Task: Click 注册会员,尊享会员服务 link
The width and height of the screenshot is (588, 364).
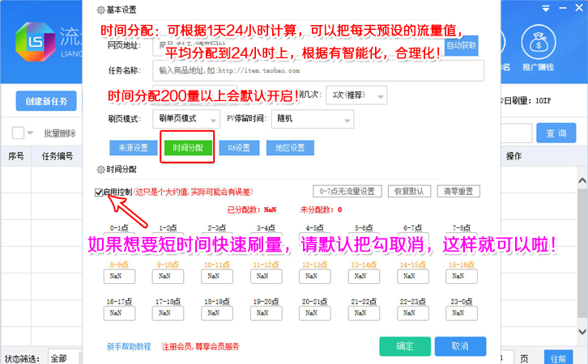Action: click(201, 347)
